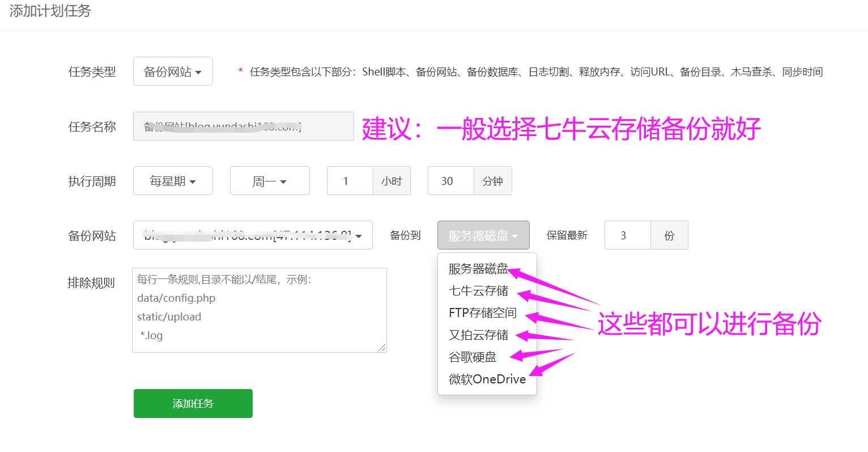868x452 pixels.
Task: Click the 排除规则 textarea
Action: tap(259, 310)
